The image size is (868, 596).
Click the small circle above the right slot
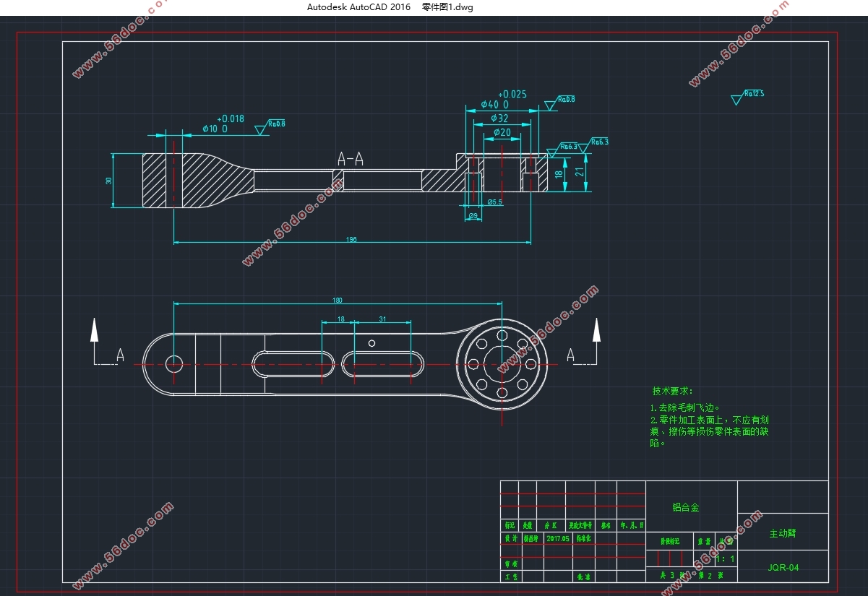[x=372, y=342]
